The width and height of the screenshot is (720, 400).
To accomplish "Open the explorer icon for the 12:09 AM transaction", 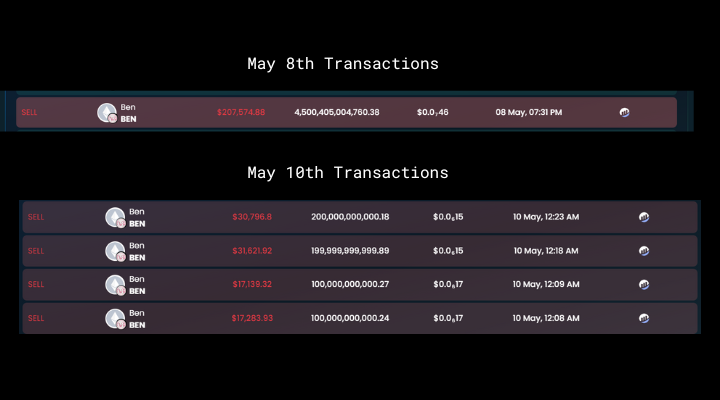I will click(644, 284).
